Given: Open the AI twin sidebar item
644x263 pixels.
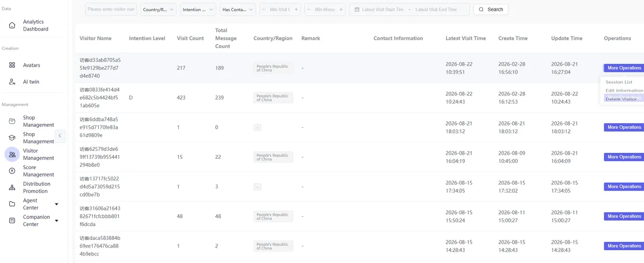Looking at the screenshot, I should tap(31, 82).
